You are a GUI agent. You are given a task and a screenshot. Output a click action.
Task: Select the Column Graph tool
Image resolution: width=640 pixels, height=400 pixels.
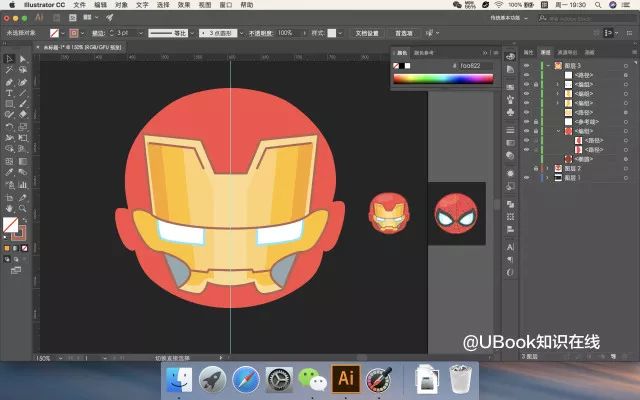22,185
